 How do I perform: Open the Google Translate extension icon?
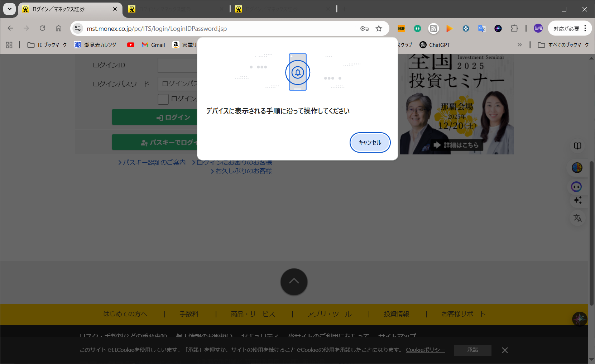[x=482, y=29]
